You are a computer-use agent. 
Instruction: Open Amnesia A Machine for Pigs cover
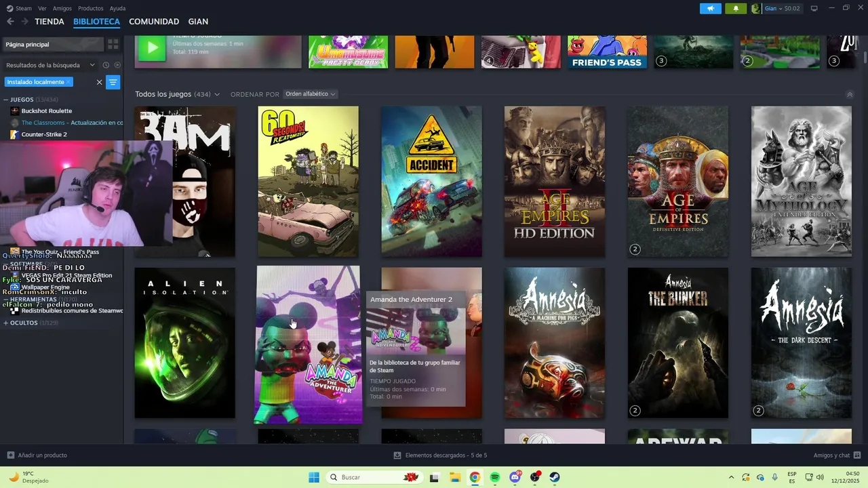(x=555, y=343)
